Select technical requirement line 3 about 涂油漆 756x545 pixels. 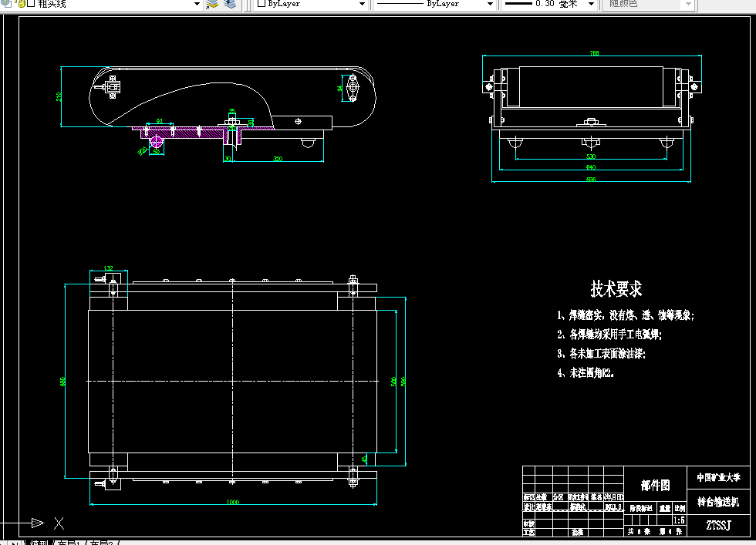[601, 353]
